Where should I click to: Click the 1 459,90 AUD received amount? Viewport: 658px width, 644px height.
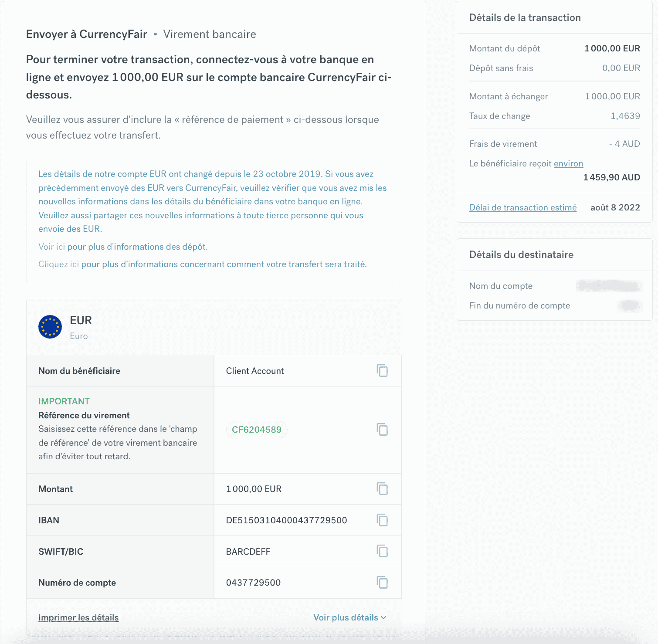tap(612, 177)
